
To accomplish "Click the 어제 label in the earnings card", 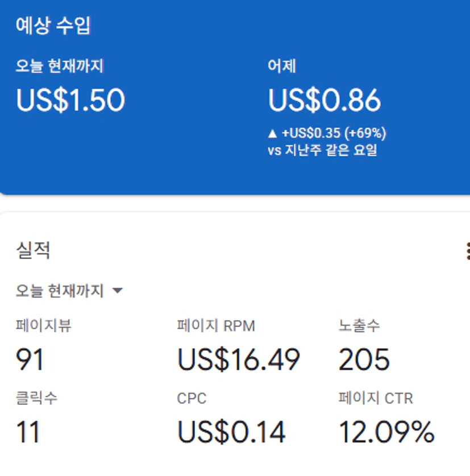I will tap(282, 67).
